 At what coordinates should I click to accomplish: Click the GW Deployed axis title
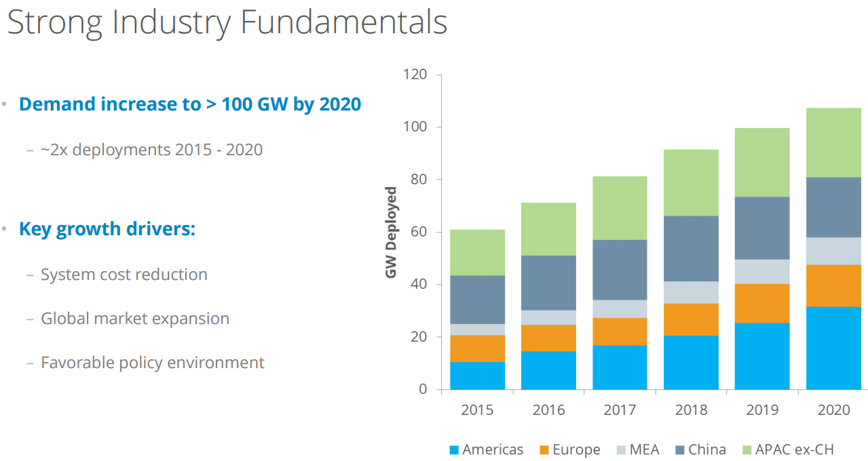coord(391,233)
